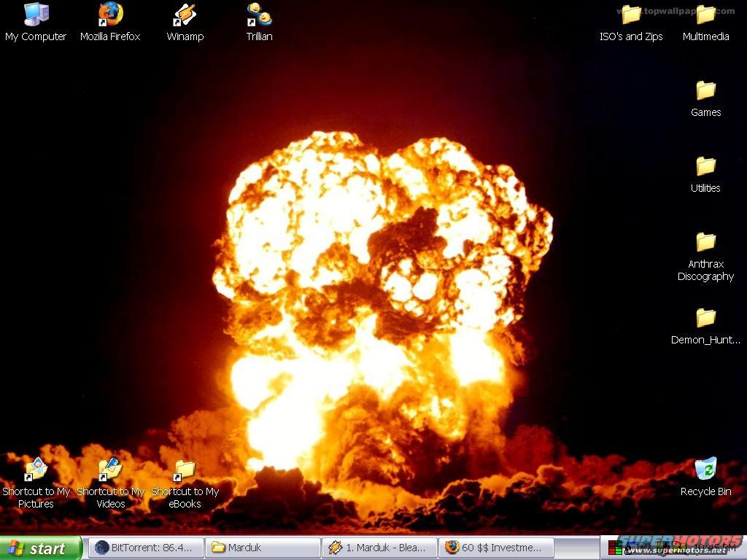Click the Shortcut to My Videos icon
The image size is (747, 560).
110,469
